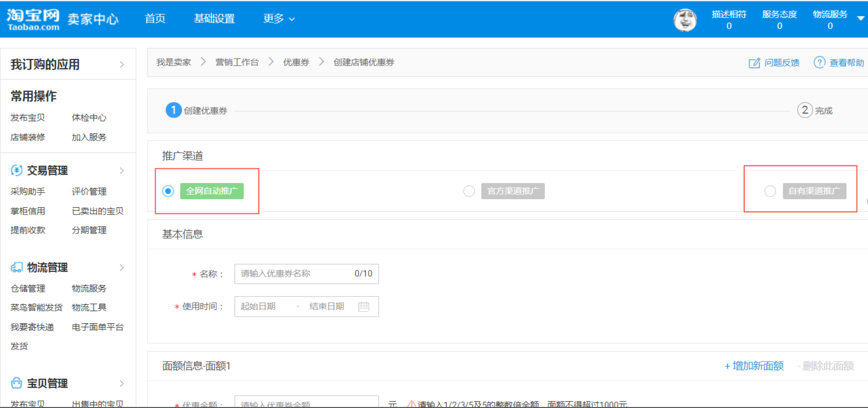The width and height of the screenshot is (868, 408).
Task: Select the 自有渠道推广 radio button
Action: 770,191
